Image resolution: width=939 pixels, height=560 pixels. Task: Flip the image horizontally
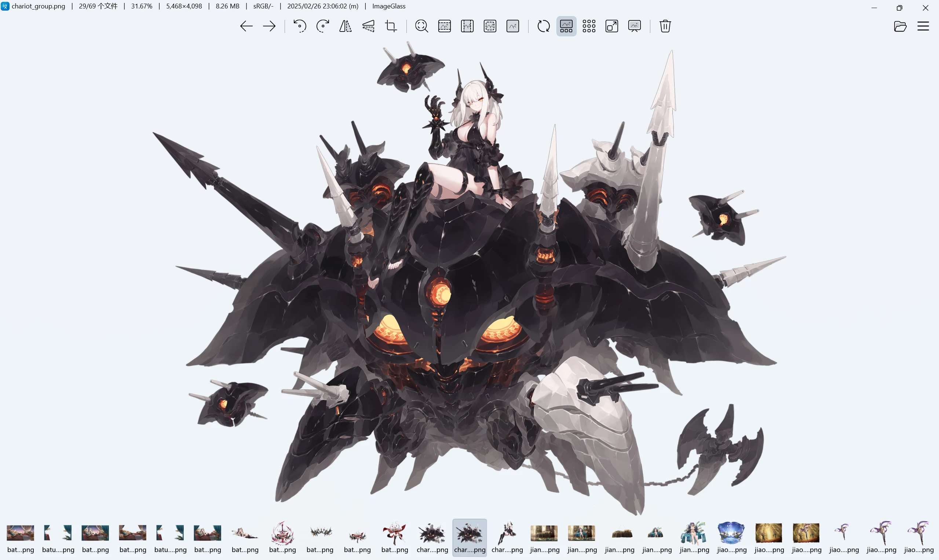point(346,26)
